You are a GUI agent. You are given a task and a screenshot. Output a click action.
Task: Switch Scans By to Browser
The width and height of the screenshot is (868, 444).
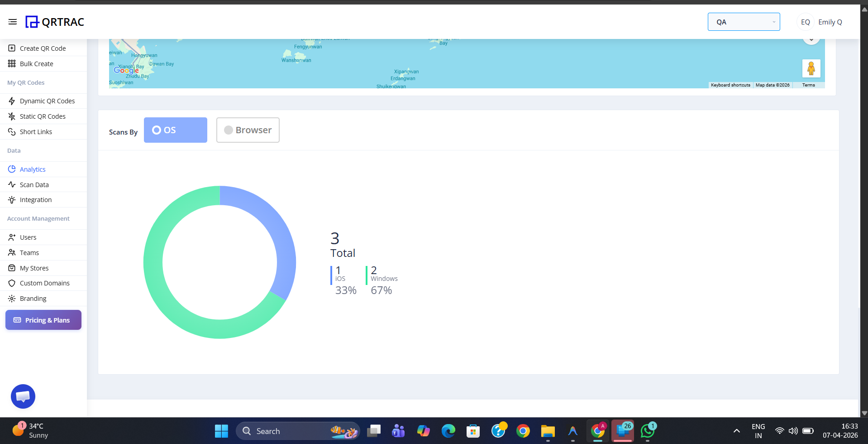tap(248, 130)
